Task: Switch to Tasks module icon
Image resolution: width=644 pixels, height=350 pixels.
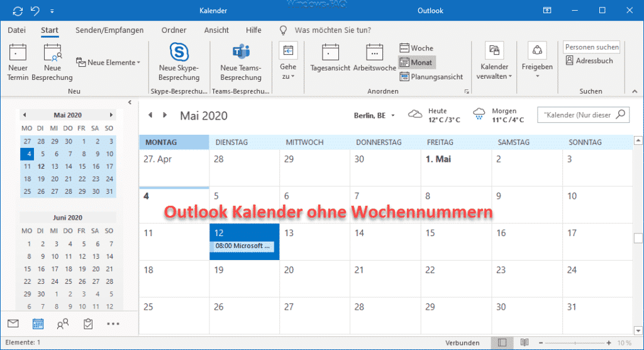Action: pos(88,324)
